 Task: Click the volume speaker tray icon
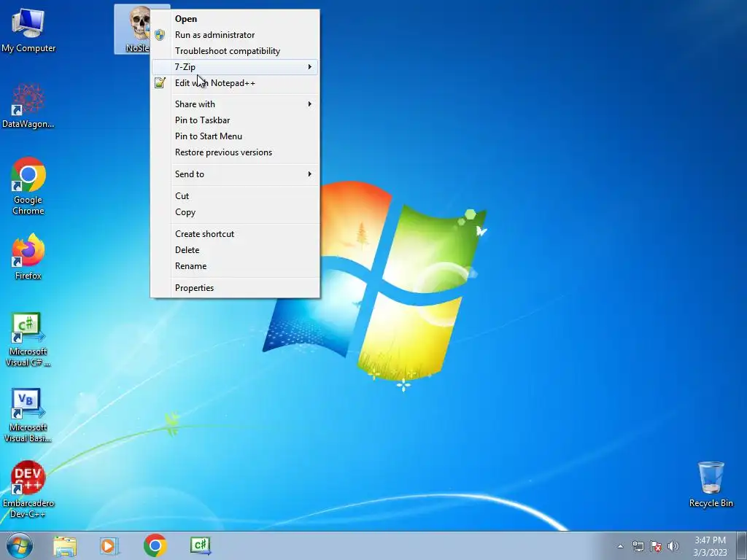(673, 546)
